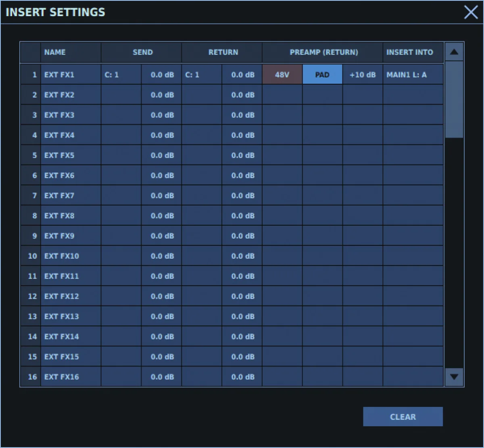
Task: Select the send level 0.0 dB of EXT FX5
Action: pos(161,155)
